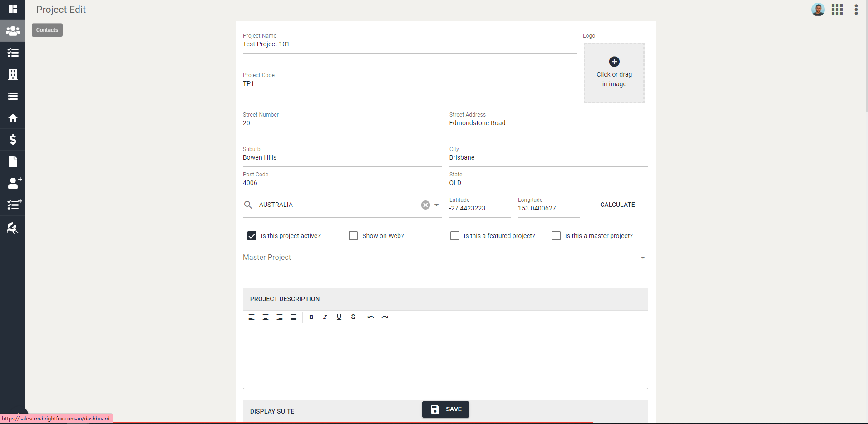
Task: Open the buildings/projects sidebar icon
Action: point(12,74)
